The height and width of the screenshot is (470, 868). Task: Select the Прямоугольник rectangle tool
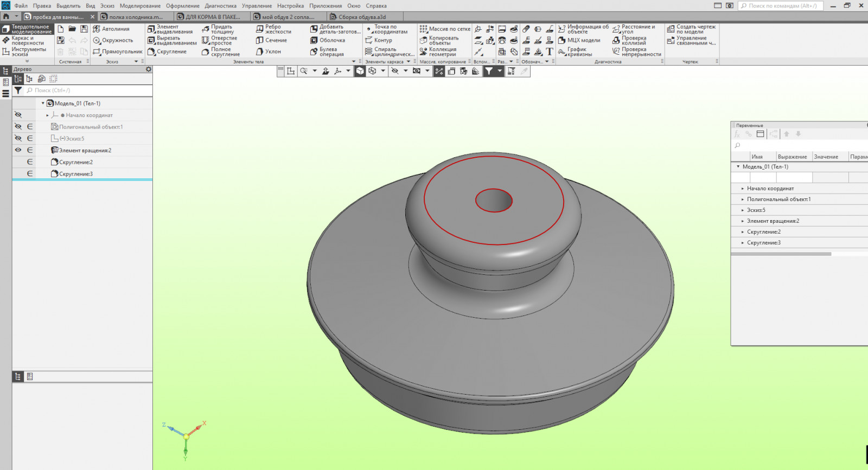pos(117,51)
